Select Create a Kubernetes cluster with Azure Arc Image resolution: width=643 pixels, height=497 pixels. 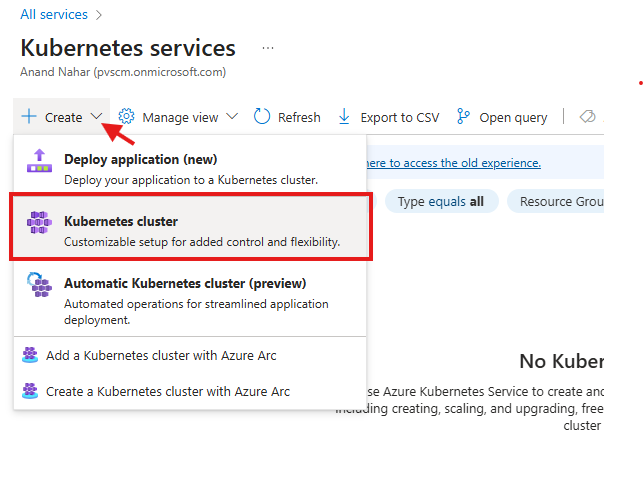point(190,392)
